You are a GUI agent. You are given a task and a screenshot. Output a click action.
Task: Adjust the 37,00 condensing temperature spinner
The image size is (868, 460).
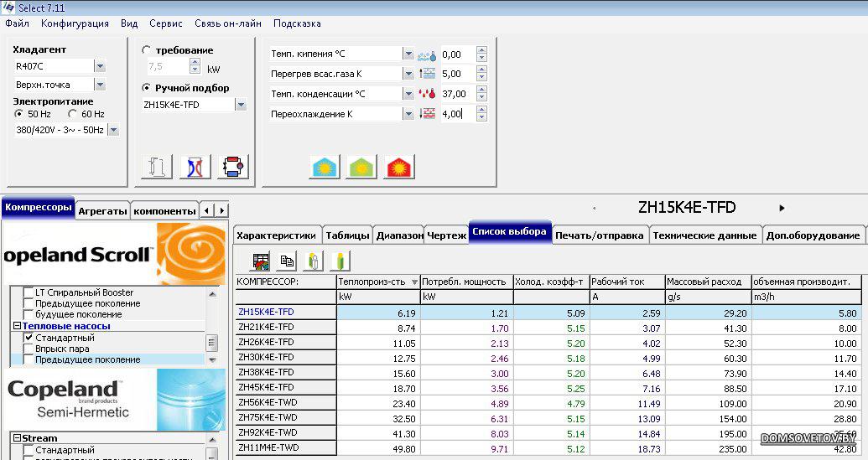click(481, 94)
